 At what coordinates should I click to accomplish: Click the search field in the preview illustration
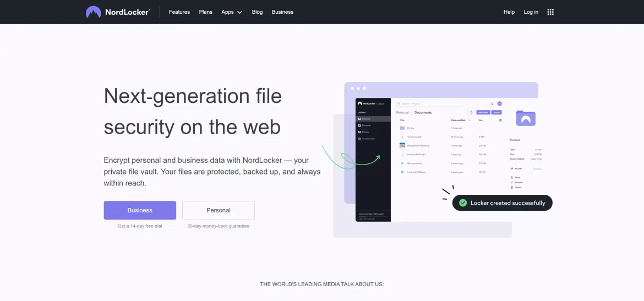pyautogui.click(x=429, y=103)
